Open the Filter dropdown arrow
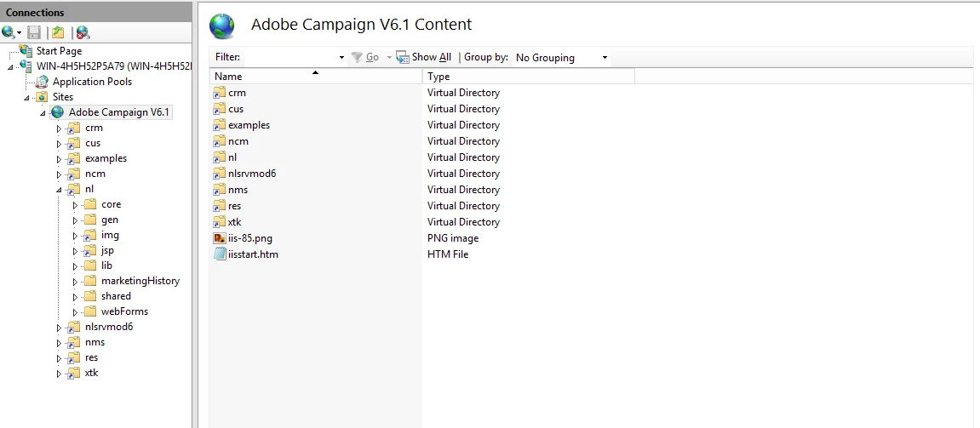Image resolution: width=980 pixels, height=428 pixels. click(x=342, y=58)
